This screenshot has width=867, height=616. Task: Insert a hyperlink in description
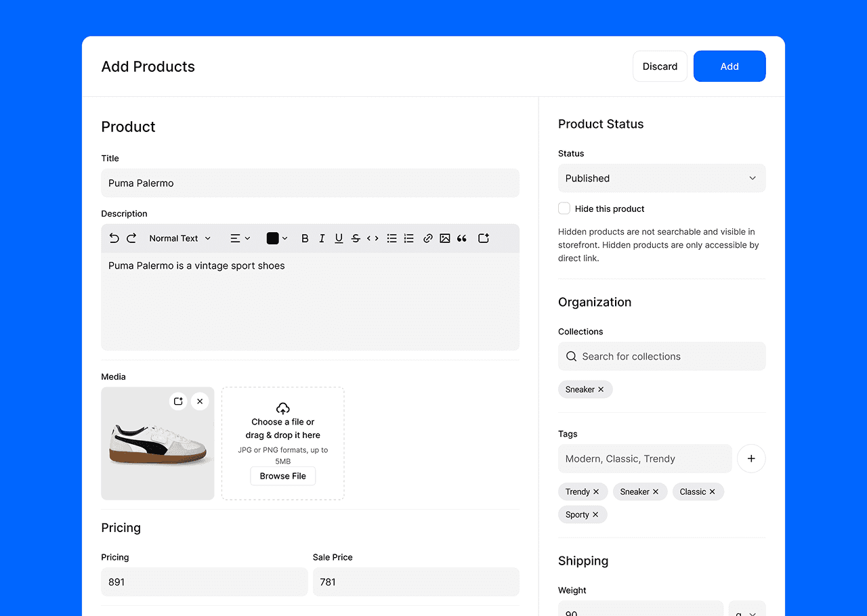427,238
